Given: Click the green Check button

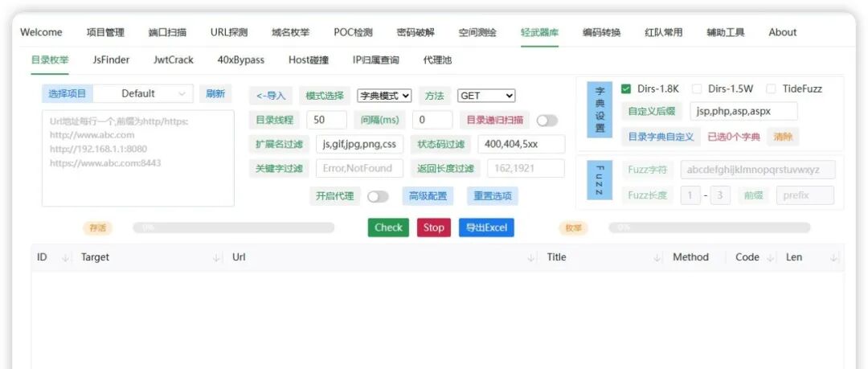Looking at the screenshot, I should pos(388,228).
